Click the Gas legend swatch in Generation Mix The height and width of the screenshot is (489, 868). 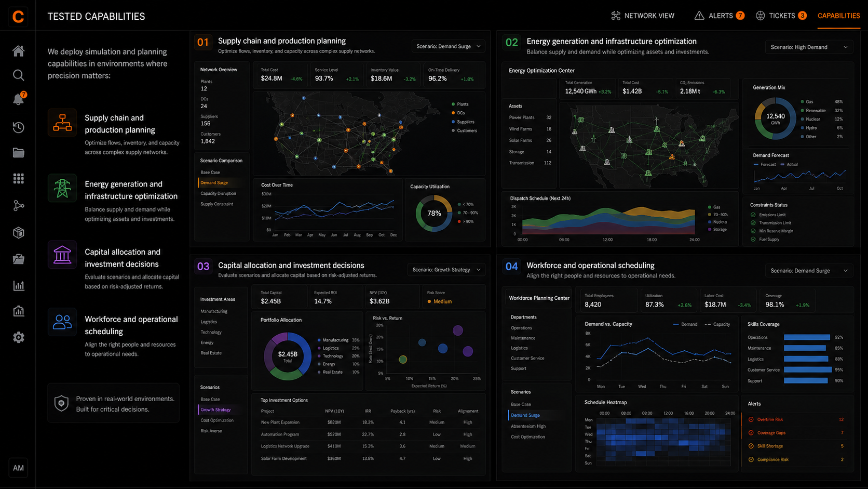point(803,102)
